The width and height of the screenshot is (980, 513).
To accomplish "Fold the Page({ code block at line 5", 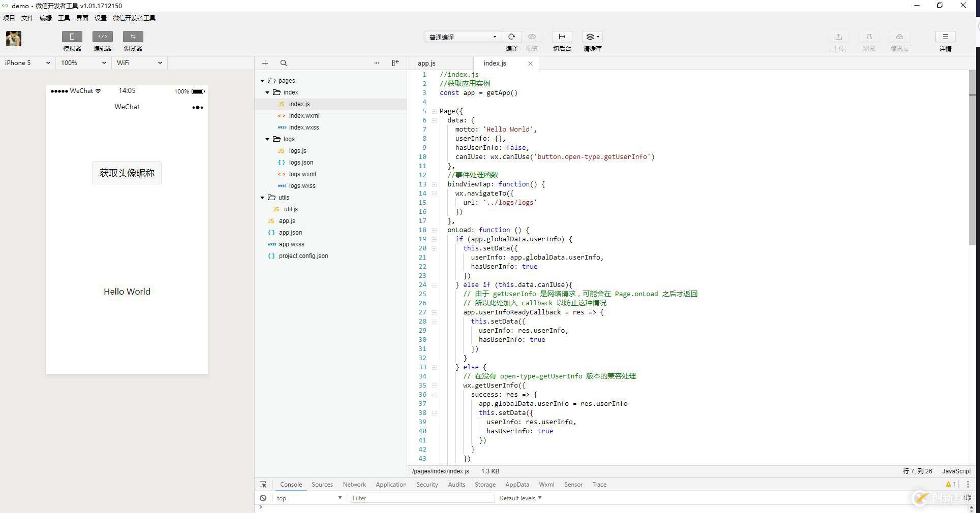I will click(434, 111).
